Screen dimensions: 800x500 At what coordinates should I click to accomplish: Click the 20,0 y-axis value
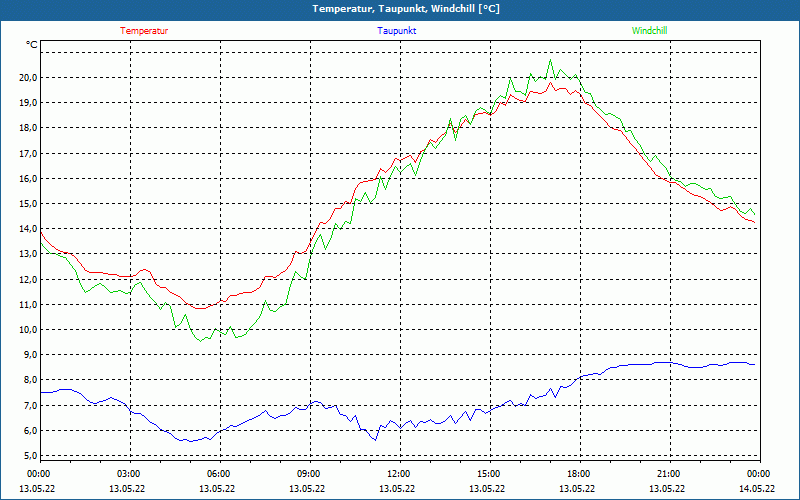(x=28, y=78)
